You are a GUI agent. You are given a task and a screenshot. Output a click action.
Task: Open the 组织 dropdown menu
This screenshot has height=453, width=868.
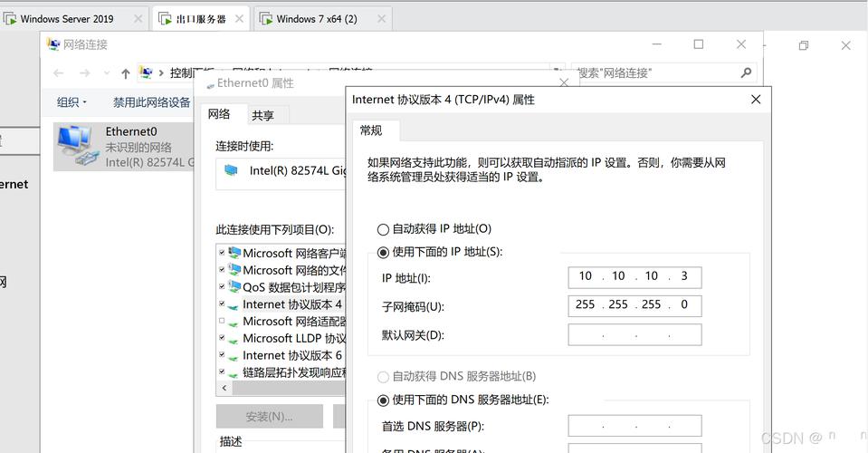72,101
